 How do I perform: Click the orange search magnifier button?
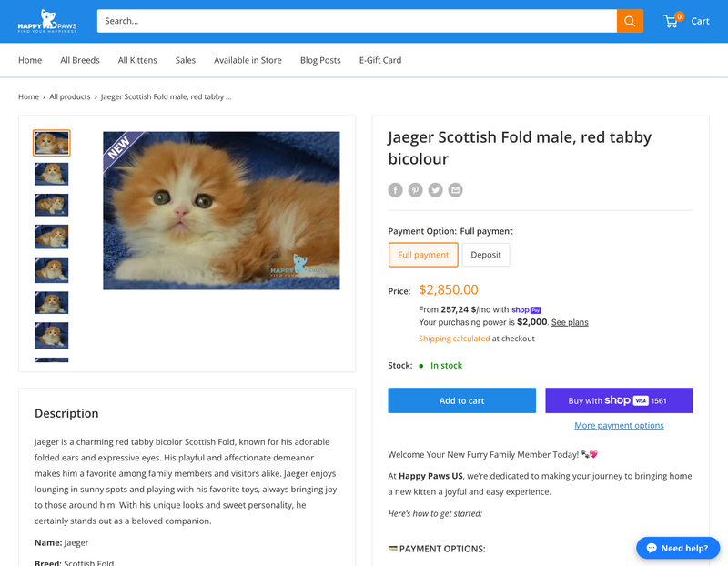pos(630,21)
